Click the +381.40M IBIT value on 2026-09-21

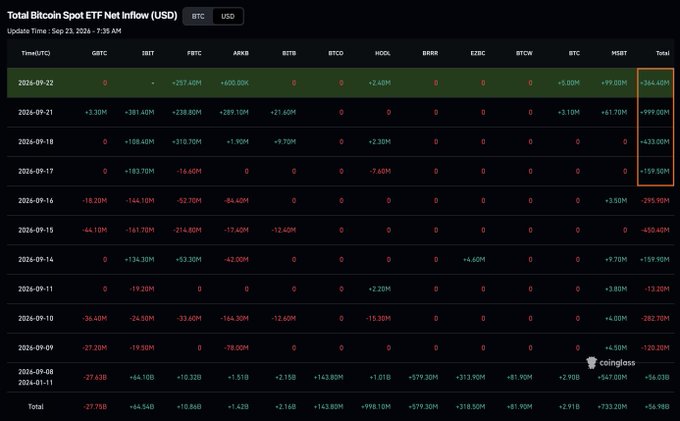point(139,112)
